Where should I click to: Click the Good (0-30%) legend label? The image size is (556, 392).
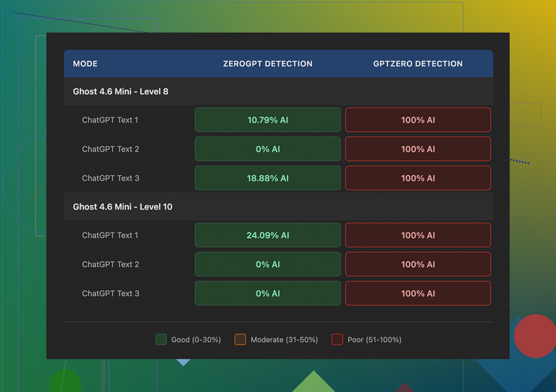(196, 340)
